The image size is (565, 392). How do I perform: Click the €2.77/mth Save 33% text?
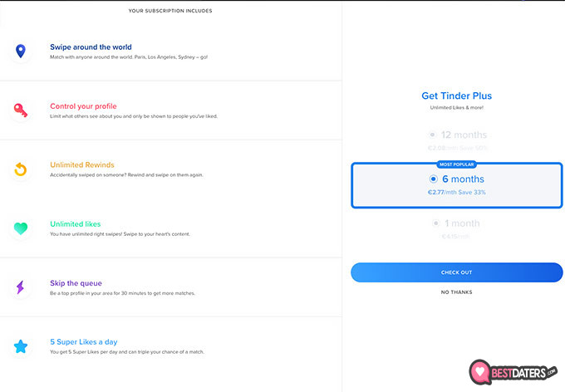pyautogui.click(x=456, y=193)
